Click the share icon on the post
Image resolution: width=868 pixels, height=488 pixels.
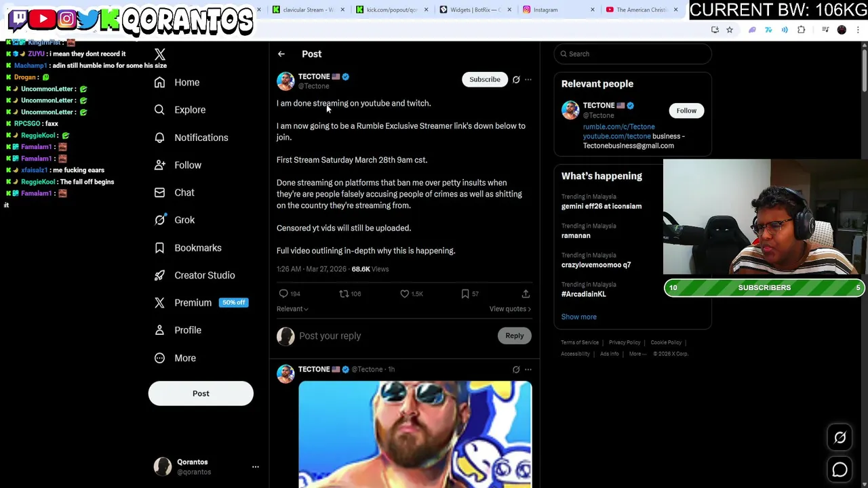[526, 293]
